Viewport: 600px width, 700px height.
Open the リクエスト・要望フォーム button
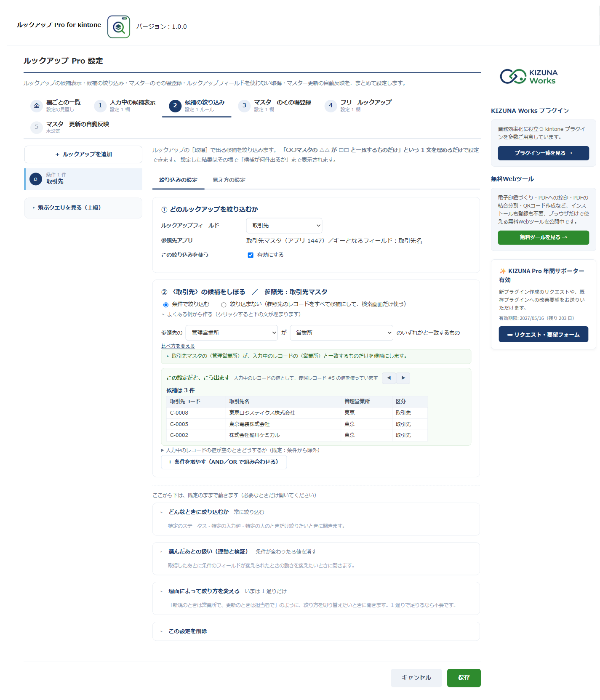point(543,335)
